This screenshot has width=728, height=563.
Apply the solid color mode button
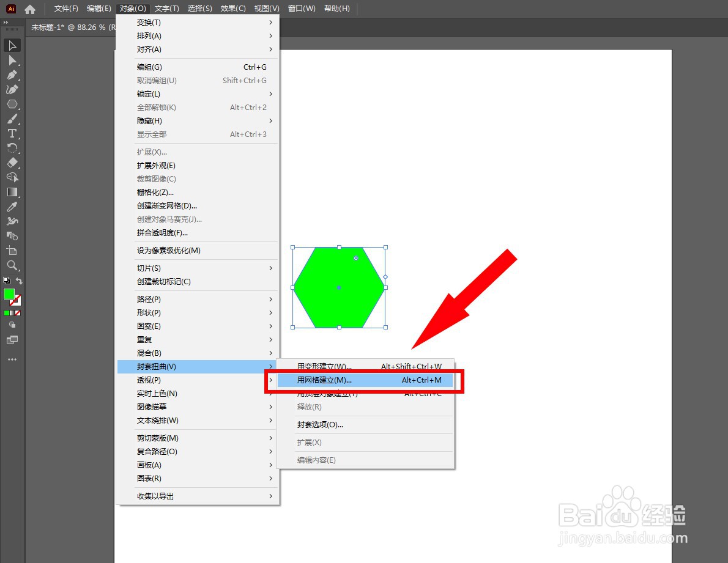tap(7, 313)
